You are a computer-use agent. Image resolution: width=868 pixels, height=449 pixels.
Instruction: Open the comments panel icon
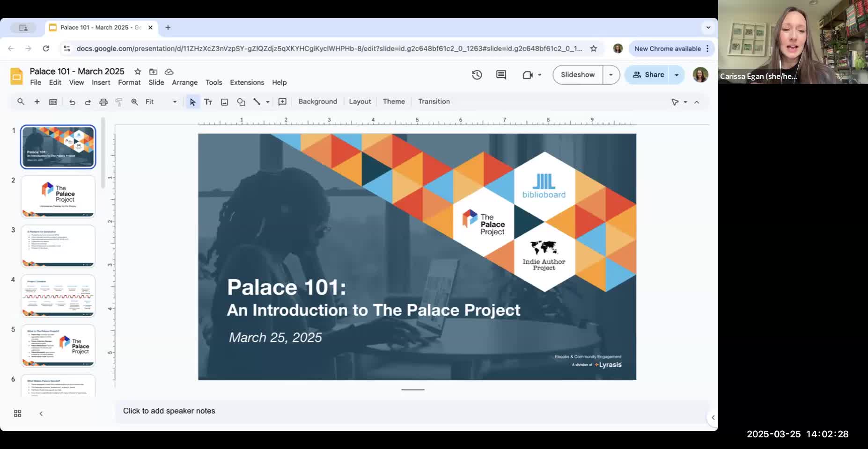pyautogui.click(x=501, y=75)
